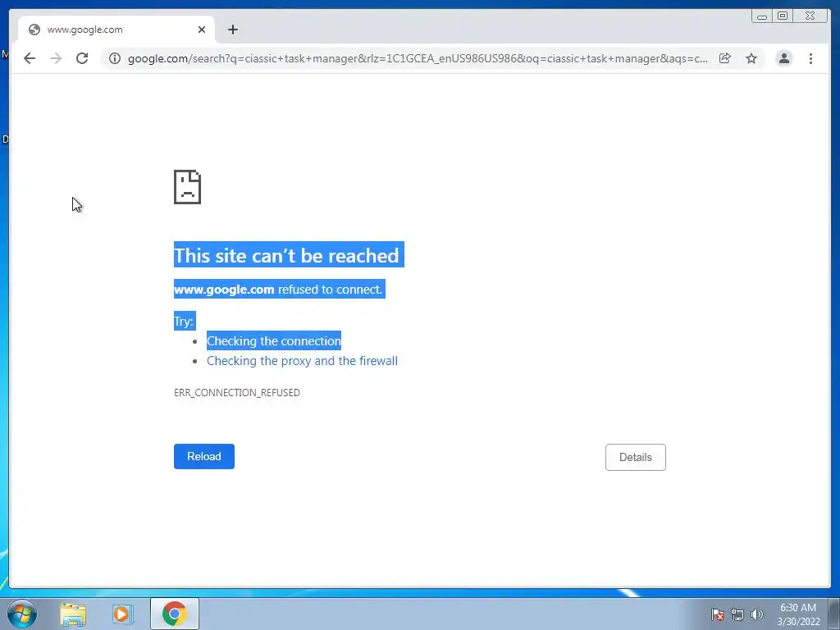The width and height of the screenshot is (840, 630).
Task: Reload the page with the toolbar refresh icon
Action: (x=82, y=58)
